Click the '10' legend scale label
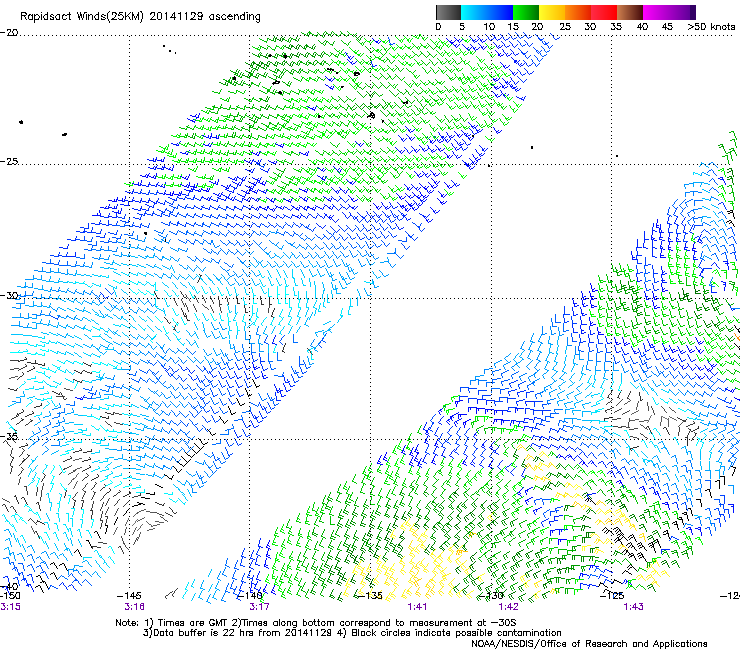 pos(489,26)
